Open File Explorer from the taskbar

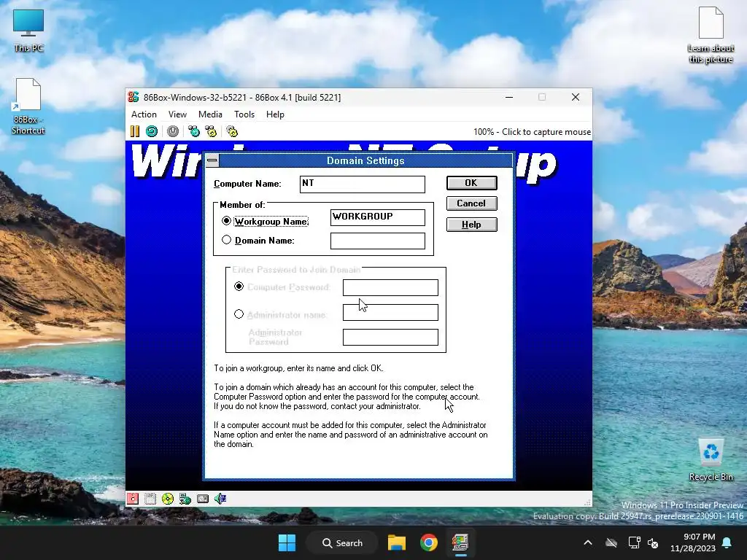click(396, 542)
